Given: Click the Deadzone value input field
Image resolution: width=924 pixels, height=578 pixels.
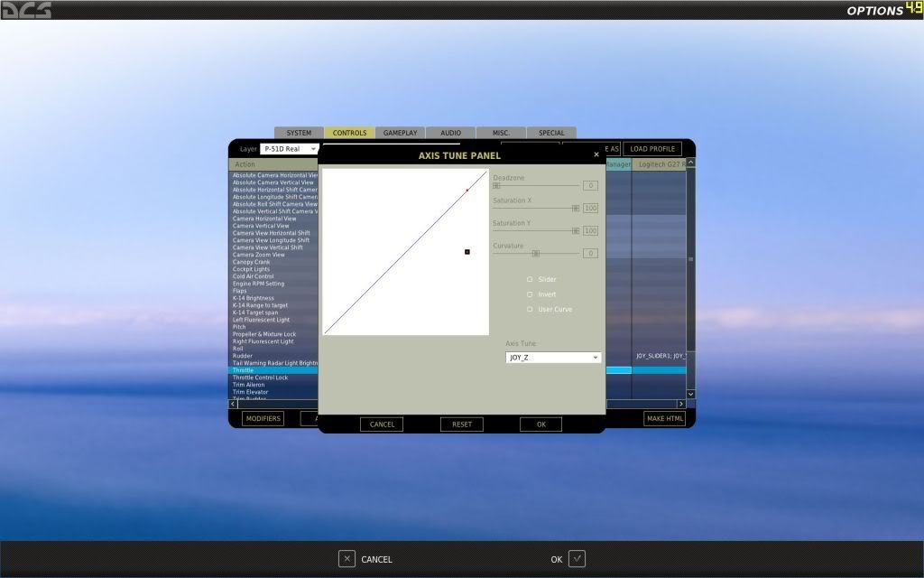Looking at the screenshot, I should tap(590, 185).
